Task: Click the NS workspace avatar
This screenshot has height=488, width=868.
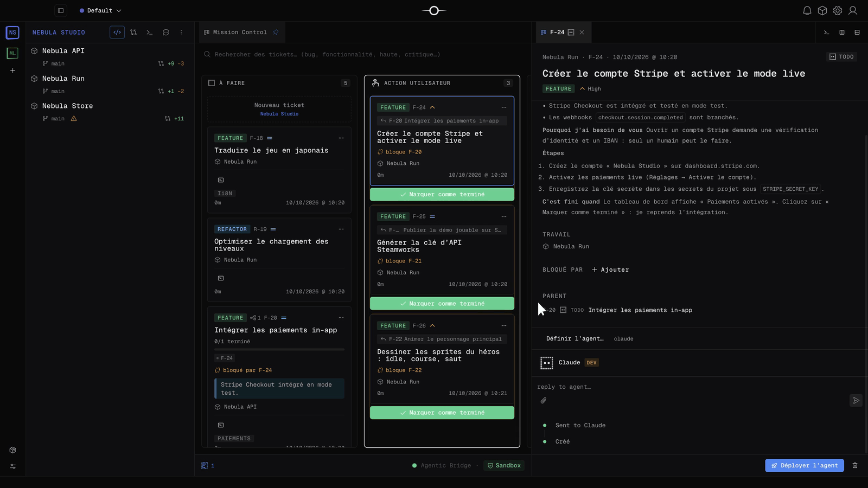Action: (x=12, y=33)
